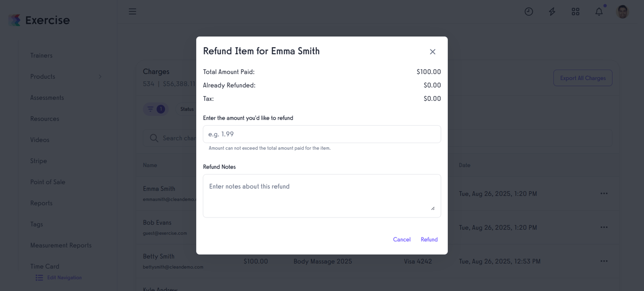The height and width of the screenshot is (291, 644).
Task: Go to the Stripe section
Action: [x=38, y=161]
